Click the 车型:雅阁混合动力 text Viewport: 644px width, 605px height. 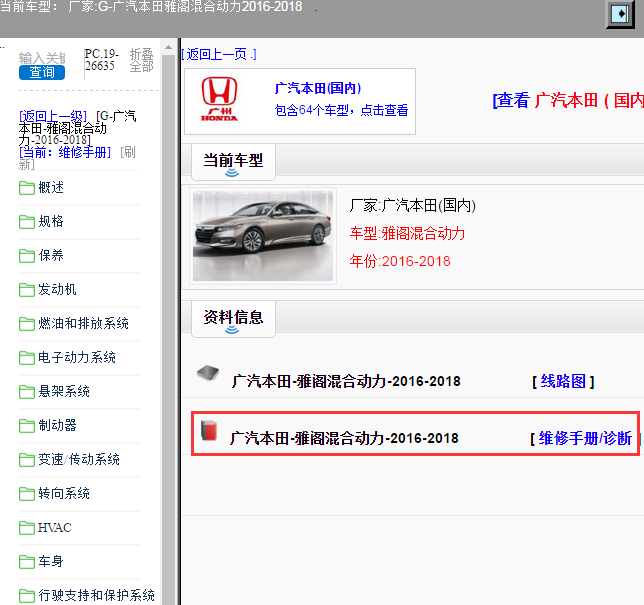pyautogui.click(x=407, y=233)
